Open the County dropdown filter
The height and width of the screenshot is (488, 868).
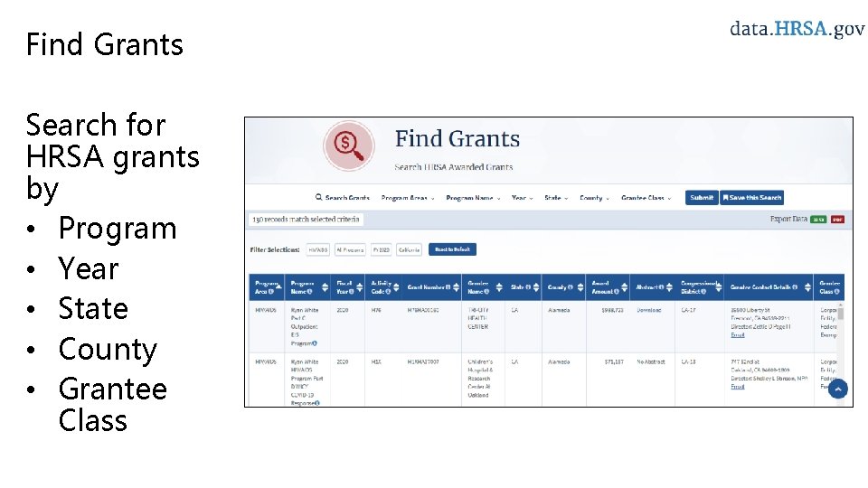pos(594,198)
